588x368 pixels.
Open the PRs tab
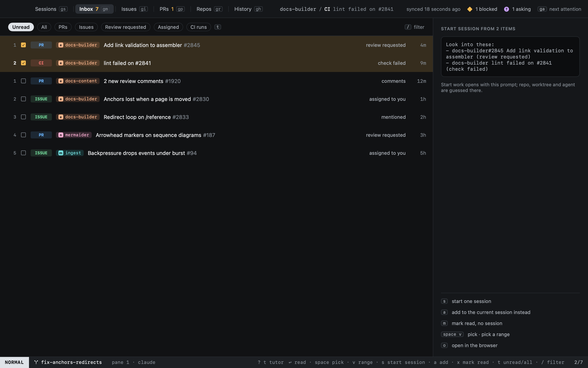(172, 9)
